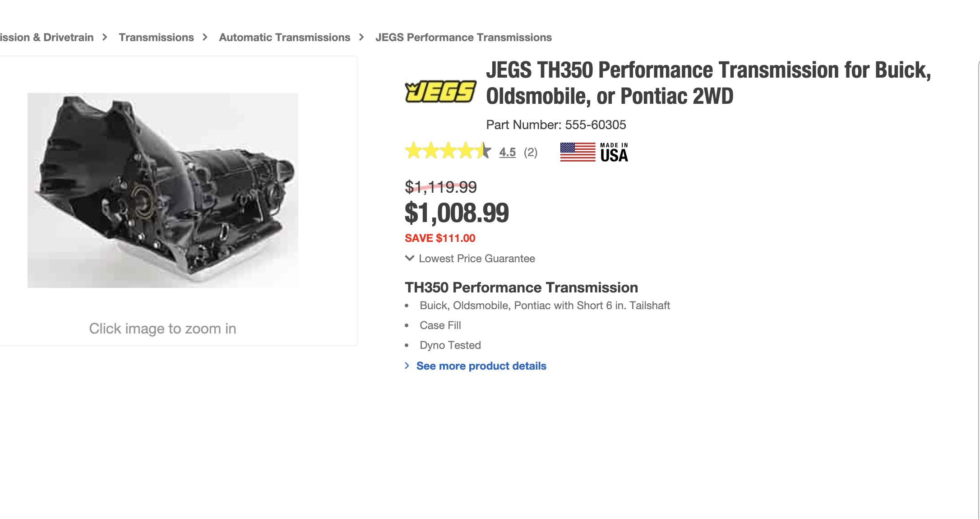The width and height of the screenshot is (980, 519).
Task: Open JEGS Performance Transmissions breadcrumb
Action: pos(463,37)
